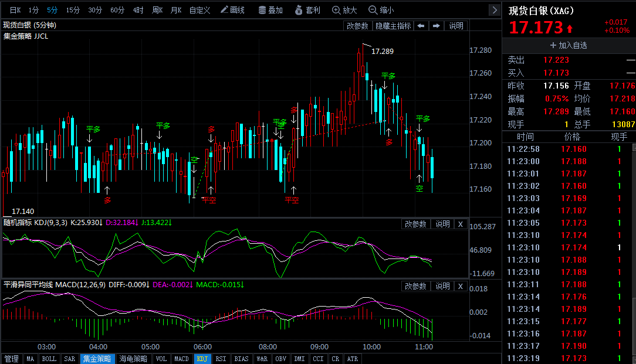
Task: Select the RSI indicator tab
Action: point(221,359)
